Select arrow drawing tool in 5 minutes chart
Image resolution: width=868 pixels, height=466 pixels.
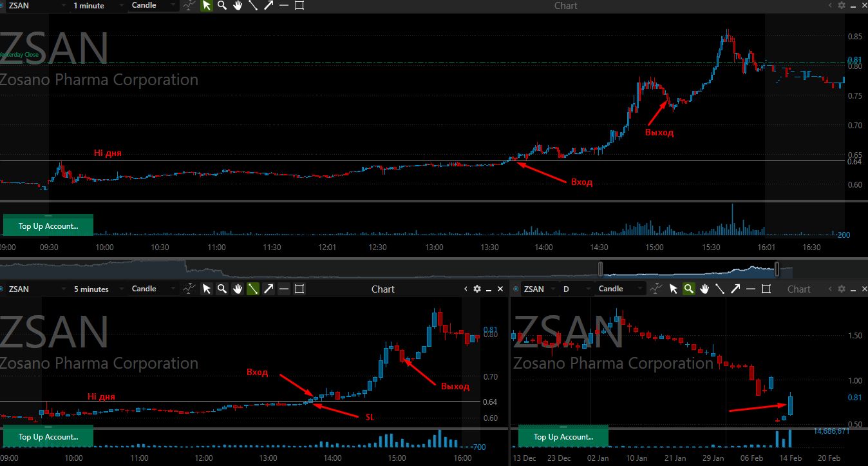[269, 289]
